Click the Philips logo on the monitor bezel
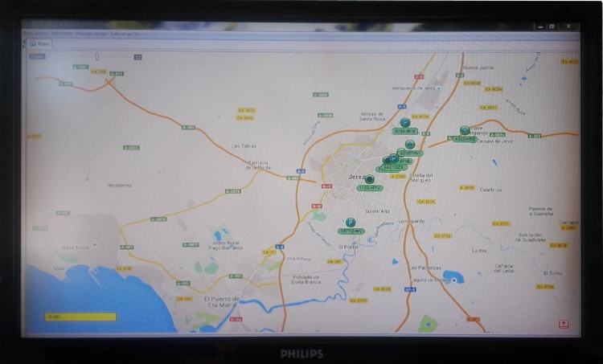 tap(301, 354)
